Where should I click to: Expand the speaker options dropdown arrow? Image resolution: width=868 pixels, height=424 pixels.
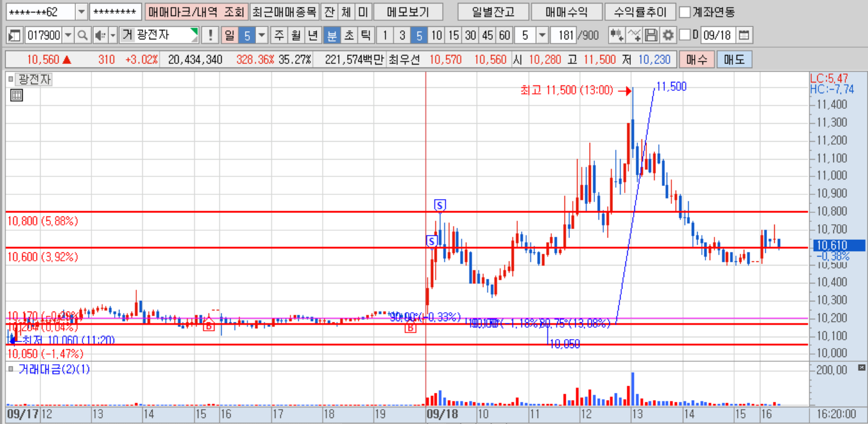pos(112,35)
